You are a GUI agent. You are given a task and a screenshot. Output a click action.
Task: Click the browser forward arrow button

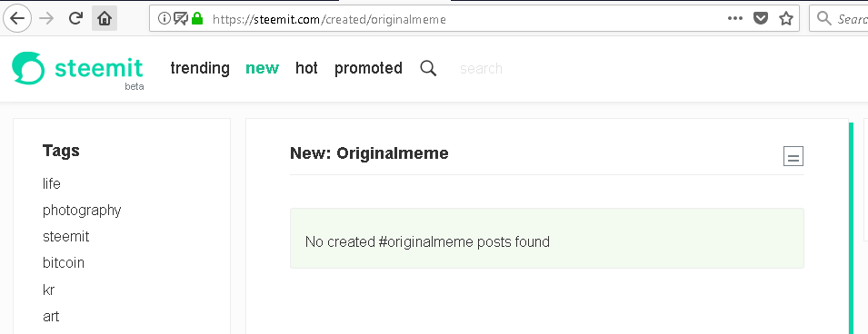(47, 18)
